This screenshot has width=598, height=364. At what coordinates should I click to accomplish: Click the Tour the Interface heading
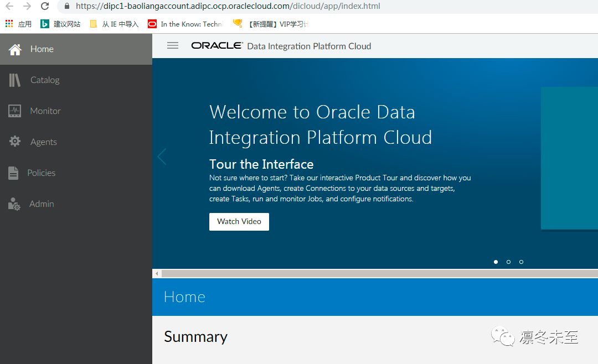coord(261,164)
